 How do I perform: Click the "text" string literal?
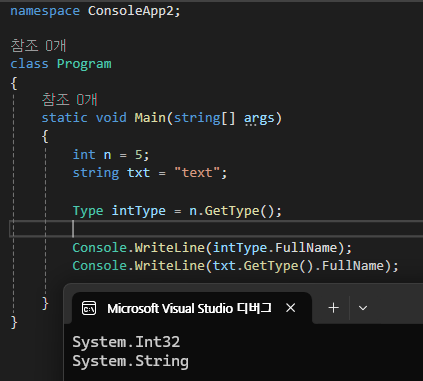tap(197, 173)
